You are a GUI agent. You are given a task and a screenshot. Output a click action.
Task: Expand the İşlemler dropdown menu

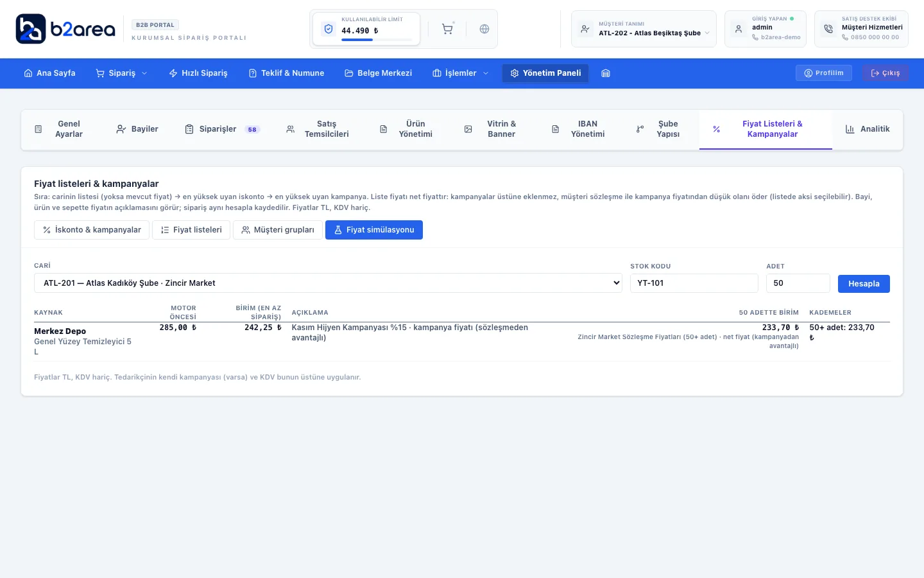pyautogui.click(x=461, y=73)
